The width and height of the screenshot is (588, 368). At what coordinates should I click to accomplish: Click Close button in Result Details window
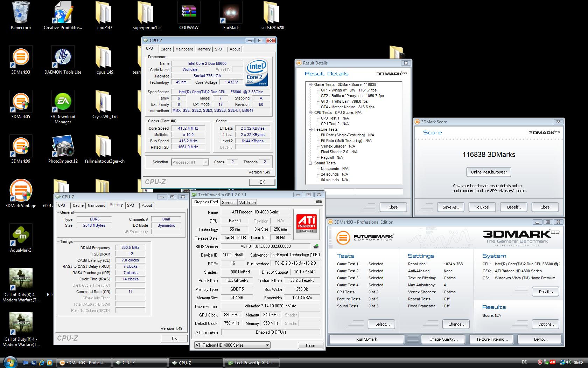(393, 207)
